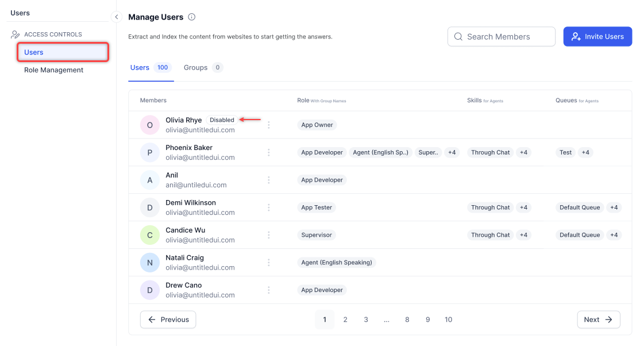Open options menu for Candice Wu
Viewport: 644px width, 346px height.
268,235
